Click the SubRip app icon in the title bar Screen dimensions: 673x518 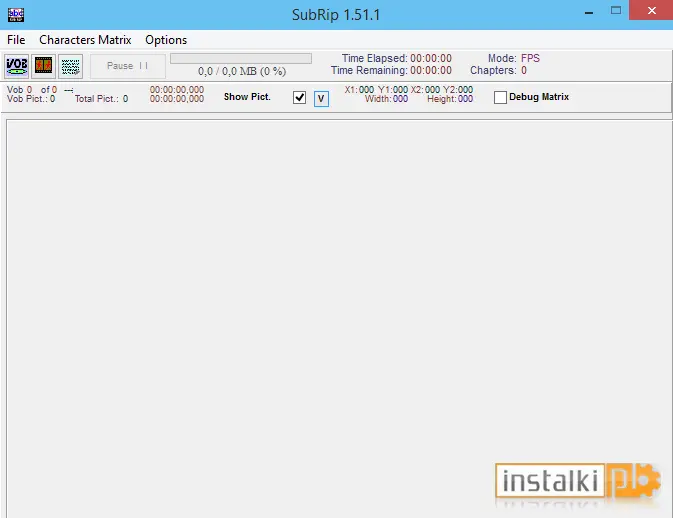pos(16,15)
